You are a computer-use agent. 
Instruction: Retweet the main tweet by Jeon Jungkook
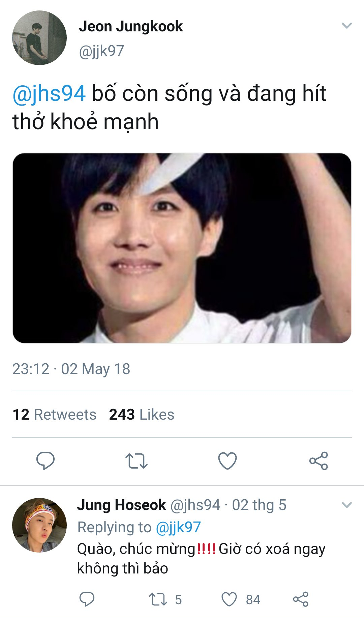pyautogui.click(x=136, y=461)
